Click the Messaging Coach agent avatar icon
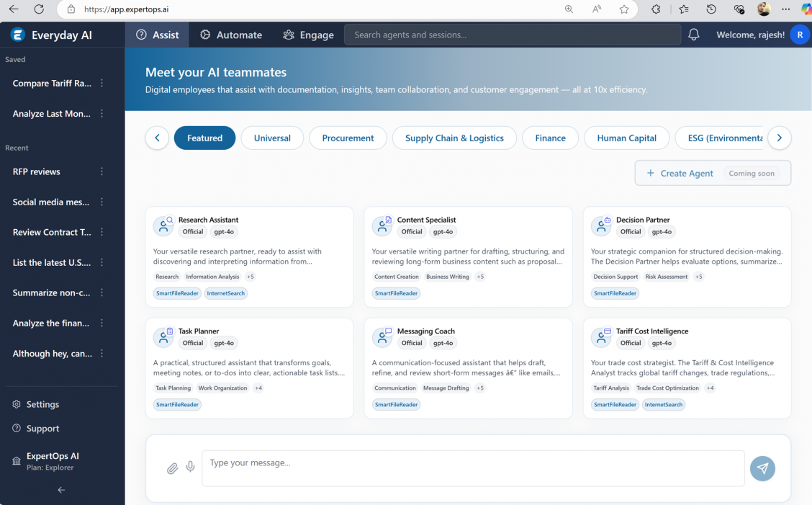This screenshot has height=505, width=812. [x=382, y=337]
